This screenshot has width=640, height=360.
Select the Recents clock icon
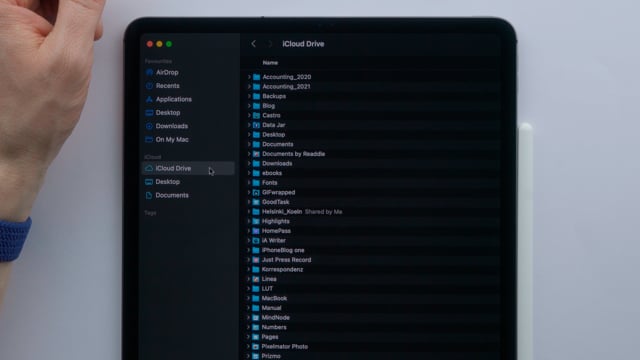149,86
